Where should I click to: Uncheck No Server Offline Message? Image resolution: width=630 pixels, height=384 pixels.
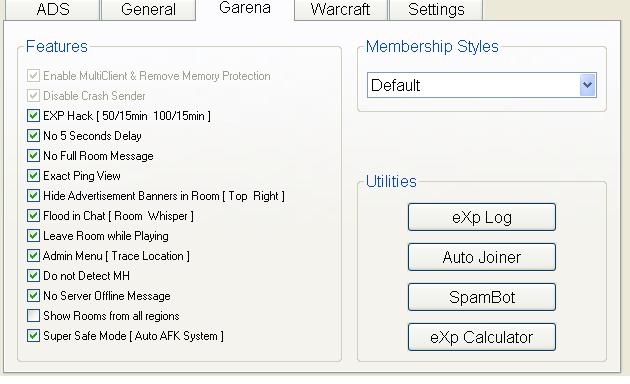tap(33, 296)
